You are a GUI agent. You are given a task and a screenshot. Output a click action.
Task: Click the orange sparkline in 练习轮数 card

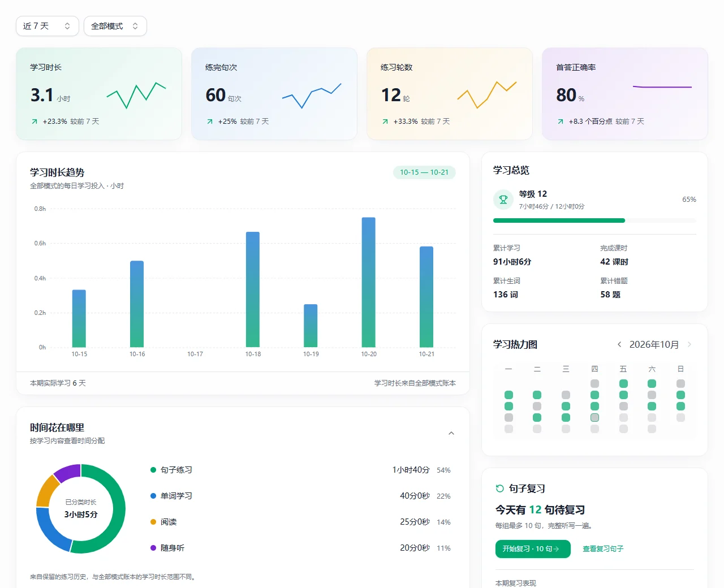[487, 94]
